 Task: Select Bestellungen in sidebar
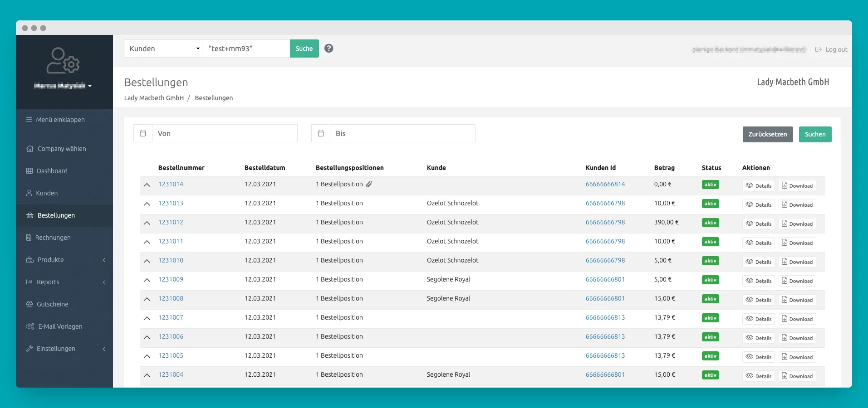click(64, 215)
